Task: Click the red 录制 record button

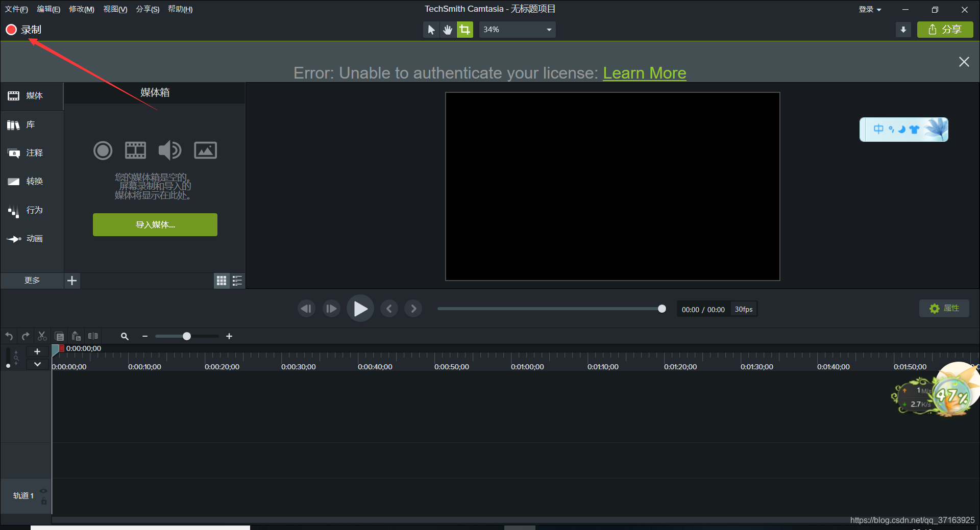Action: [x=23, y=30]
